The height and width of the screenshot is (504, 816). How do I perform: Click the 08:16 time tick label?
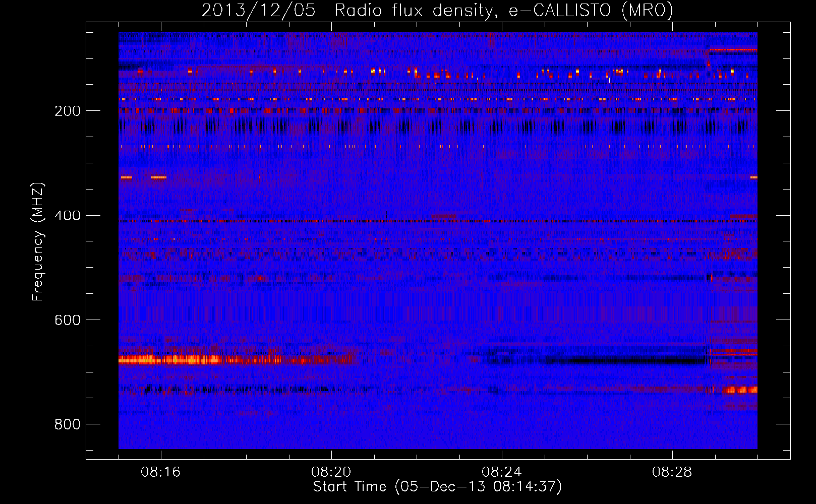click(161, 472)
